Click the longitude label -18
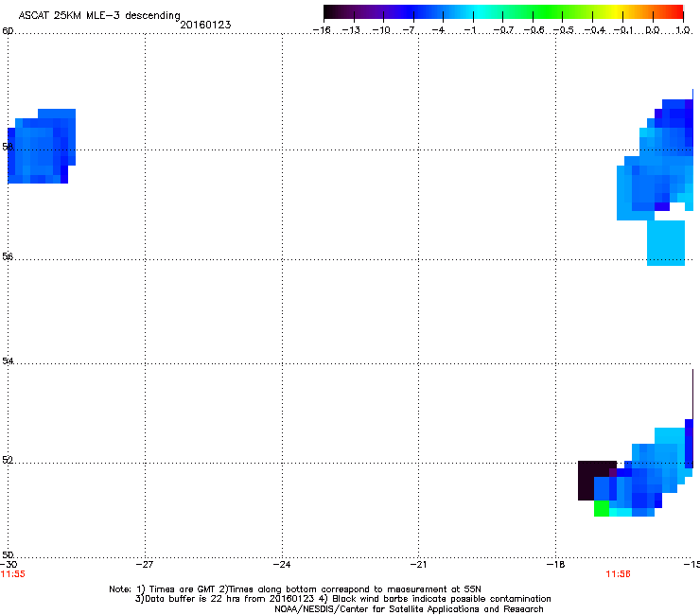 tap(555, 565)
